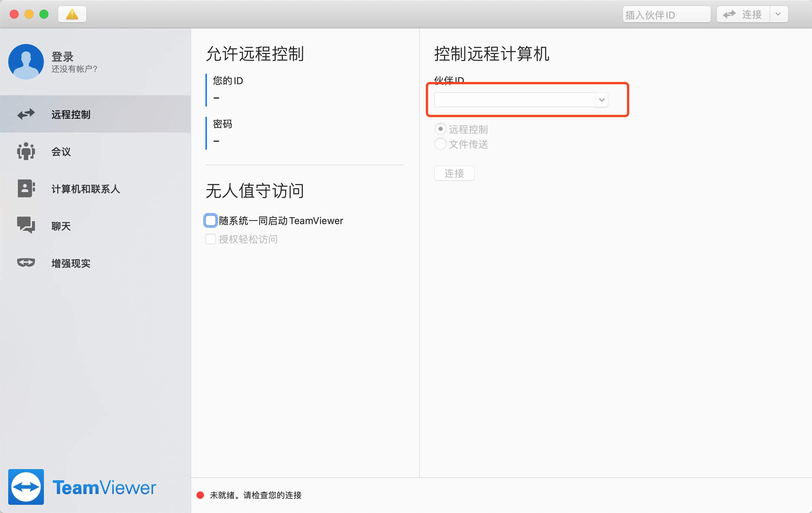Click the 控制远程计算机 heading
Image resolution: width=812 pixels, height=513 pixels.
click(492, 54)
